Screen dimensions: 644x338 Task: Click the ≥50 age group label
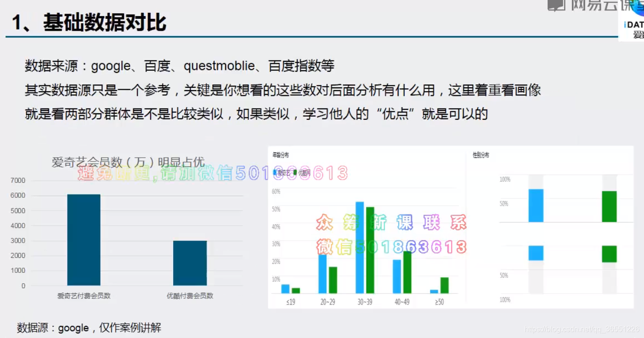[439, 302]
